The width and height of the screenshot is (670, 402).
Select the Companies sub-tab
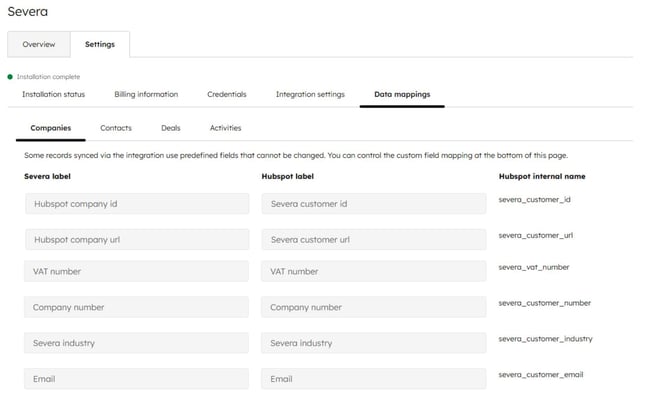coord(51,128)
